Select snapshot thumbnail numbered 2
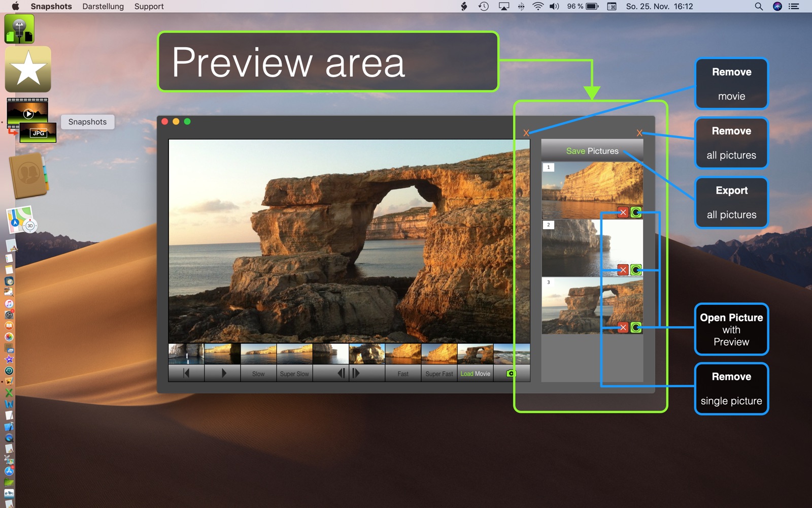 click(x=592, y=248)
